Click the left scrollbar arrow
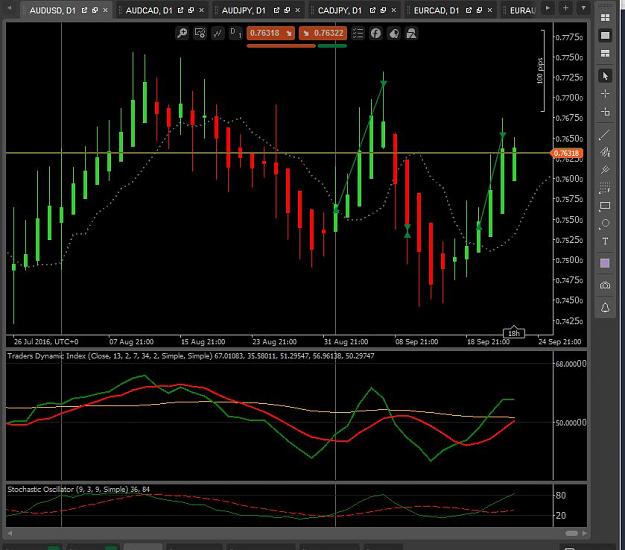 tap(10, 533)
